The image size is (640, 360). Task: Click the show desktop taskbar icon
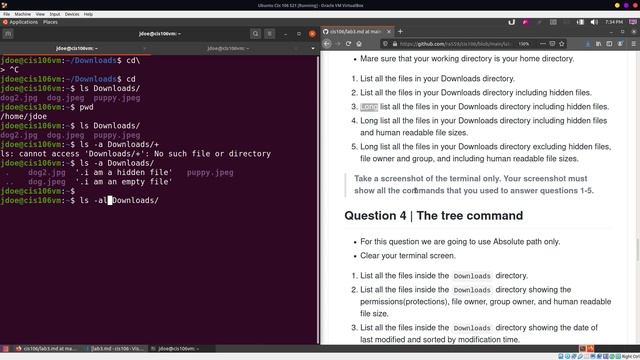point(5,349)
